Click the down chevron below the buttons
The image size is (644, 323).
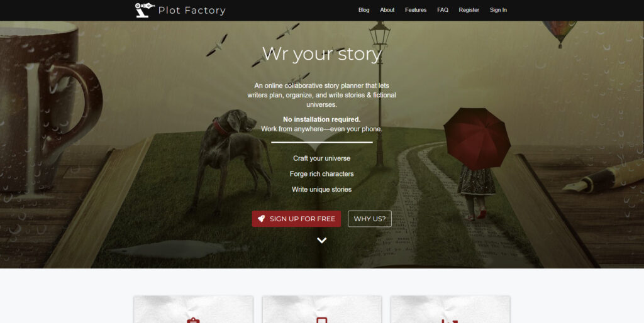321,241
